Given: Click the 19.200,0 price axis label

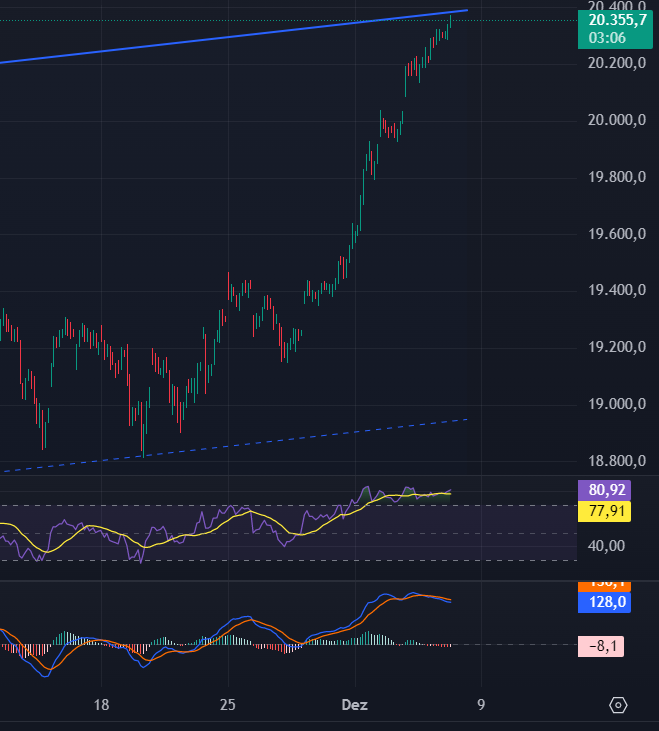Looking at the screenshot, I should pyautogui.click(x=617, y=347).
